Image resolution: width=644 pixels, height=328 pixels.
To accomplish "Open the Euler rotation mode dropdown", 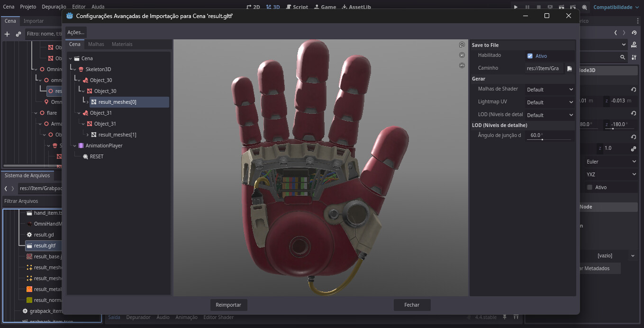I will (x=611, y=162).
